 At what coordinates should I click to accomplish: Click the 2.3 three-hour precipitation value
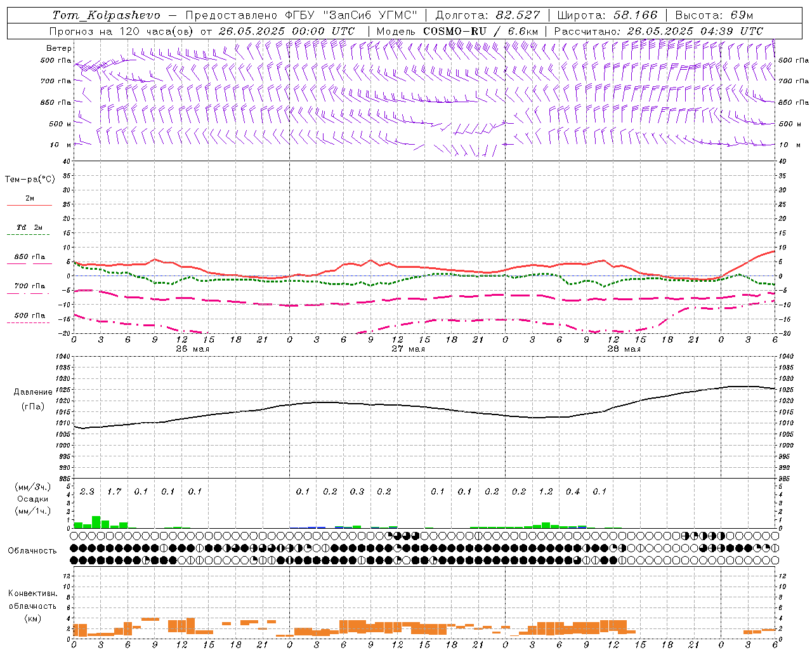click(x=87, y=491)
